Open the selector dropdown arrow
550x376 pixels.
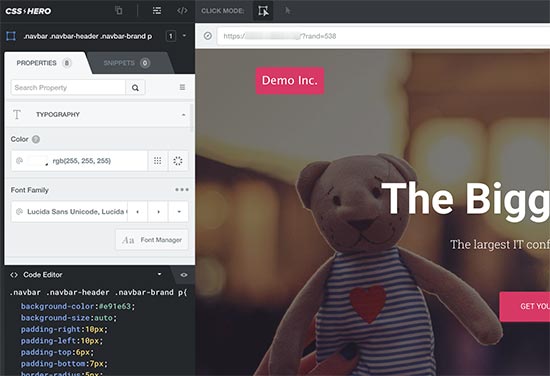pos(185,36)
